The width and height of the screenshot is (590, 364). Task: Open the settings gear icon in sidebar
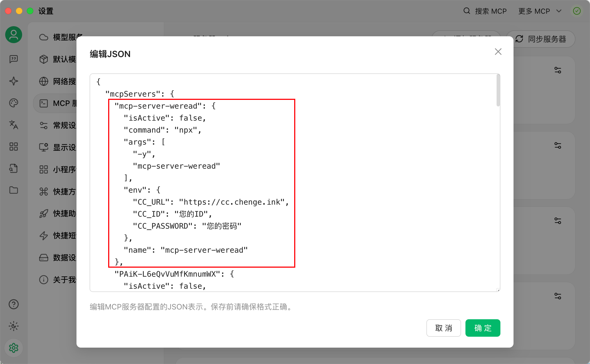[x=14, y=348]
